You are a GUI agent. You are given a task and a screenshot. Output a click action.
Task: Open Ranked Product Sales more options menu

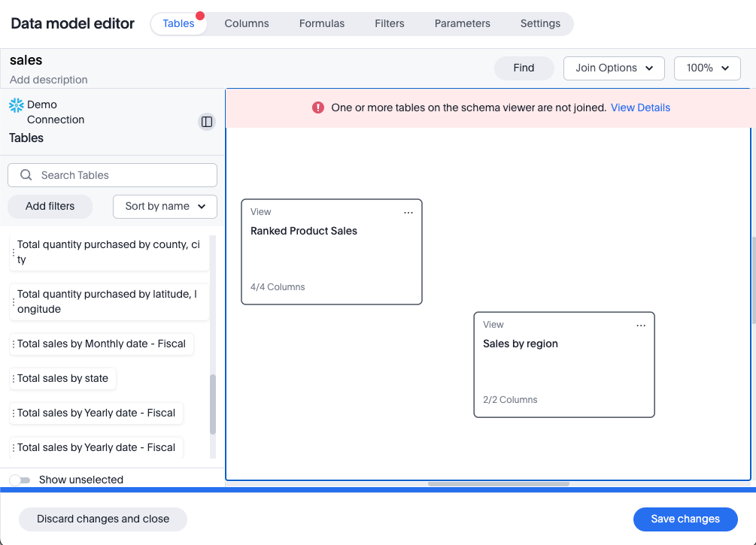click(x=408, y=213)
